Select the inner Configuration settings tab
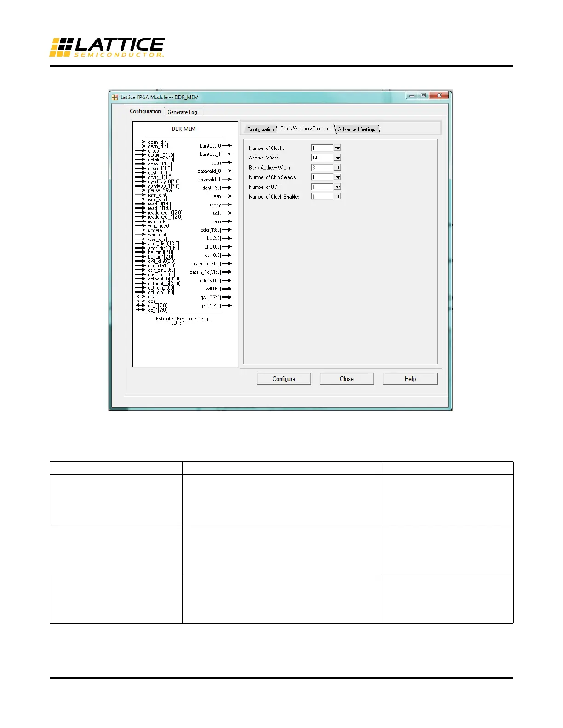 coord(261,129)
